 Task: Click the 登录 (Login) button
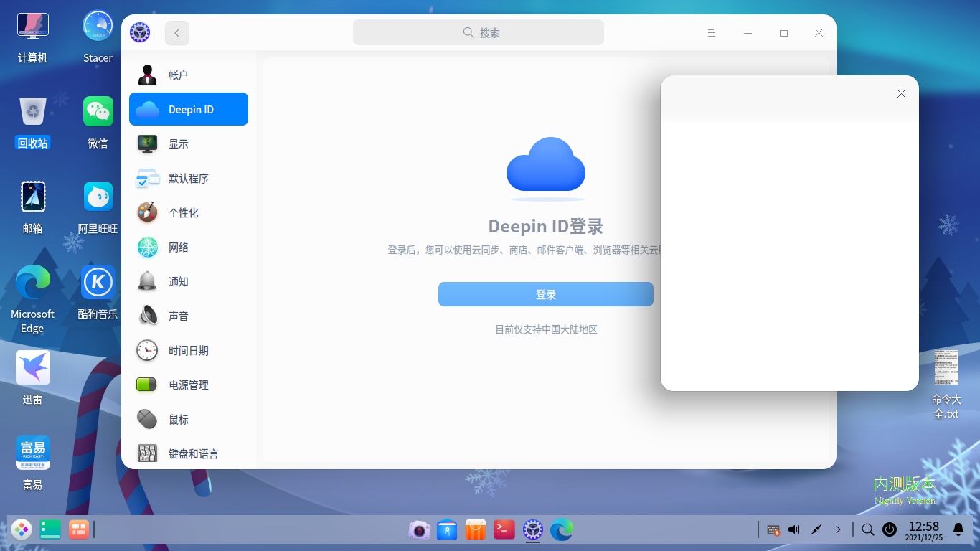(x=546, y=294)
